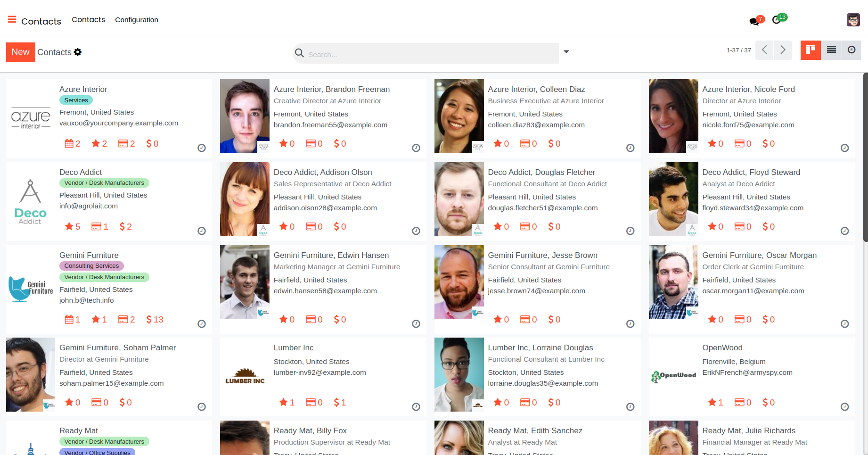Open activity clock on Nicole Ford card
Screen dimensions: 868x455
tap(845, 148)
